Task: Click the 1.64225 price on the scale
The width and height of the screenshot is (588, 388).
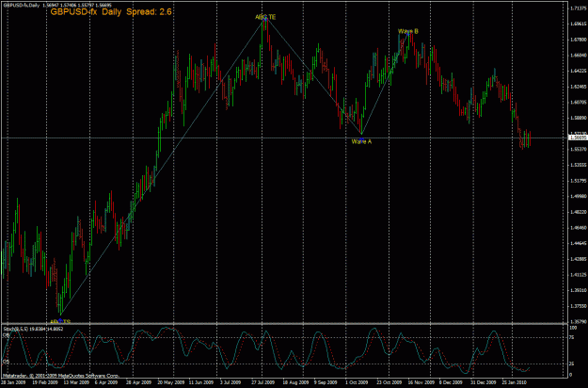Action: pyautogui.click(x=579, y=71)
